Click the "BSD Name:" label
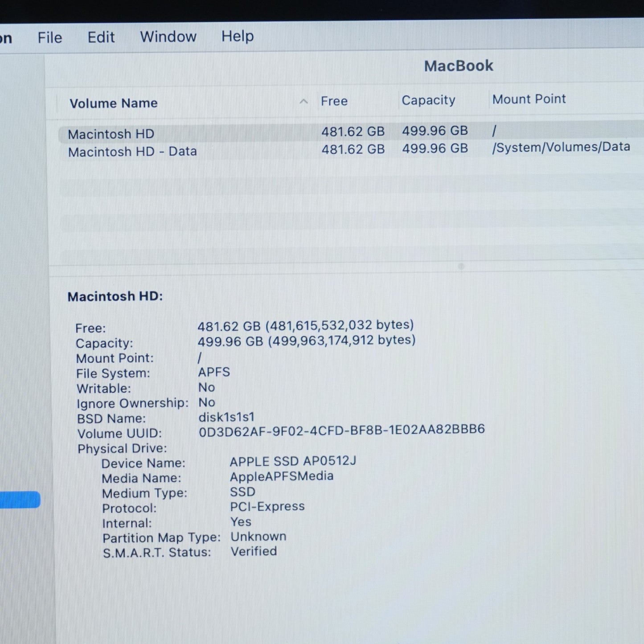This screenshot has height=644, width=644. click(x=111, y=418)
